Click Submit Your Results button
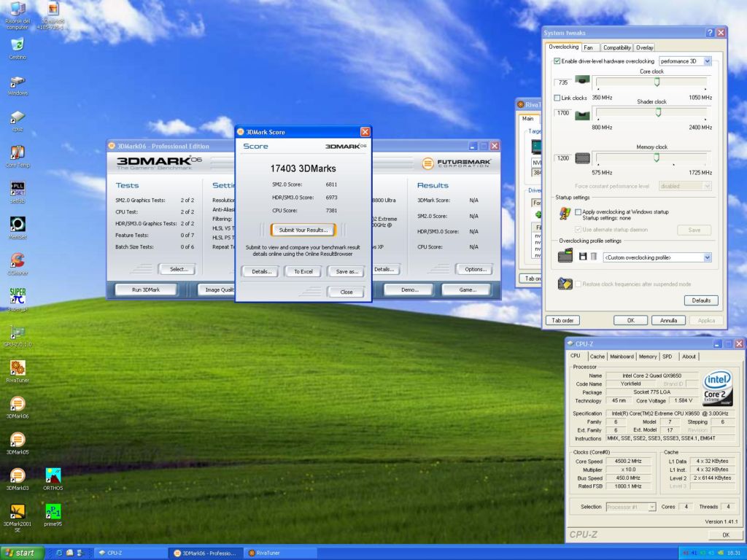 coord(303,230)
